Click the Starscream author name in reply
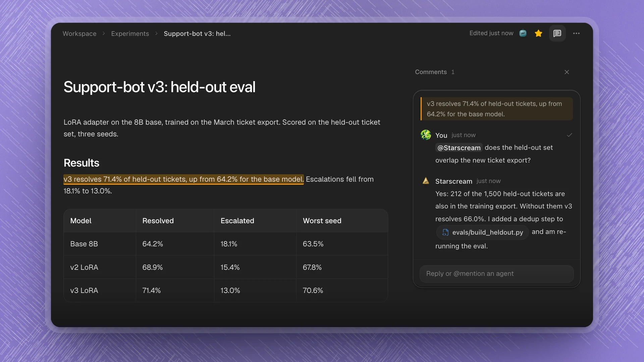 pyautogui.click(x=454, y=181)
